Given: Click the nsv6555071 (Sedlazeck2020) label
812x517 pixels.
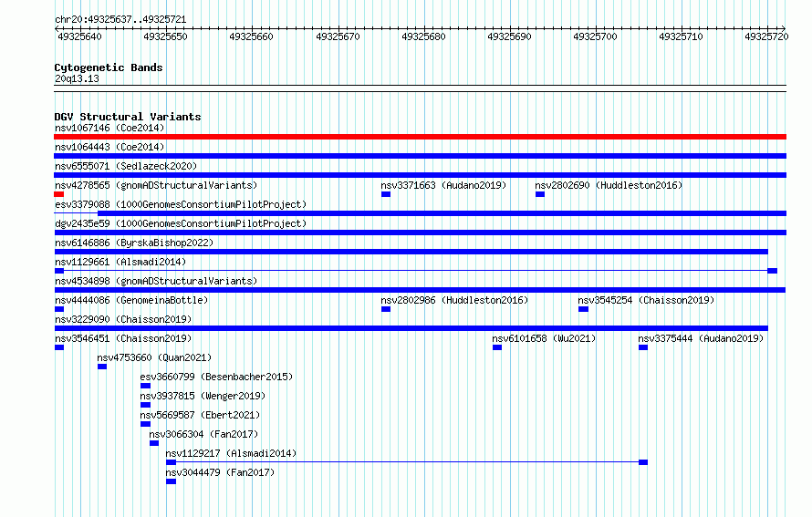Looking at the screenshot, I should [x=126, y=166].
